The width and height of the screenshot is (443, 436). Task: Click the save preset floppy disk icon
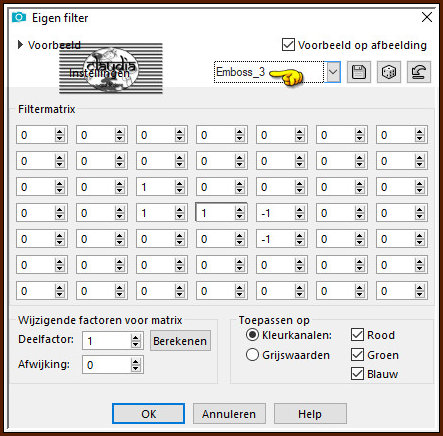click(x=359, y=72)
